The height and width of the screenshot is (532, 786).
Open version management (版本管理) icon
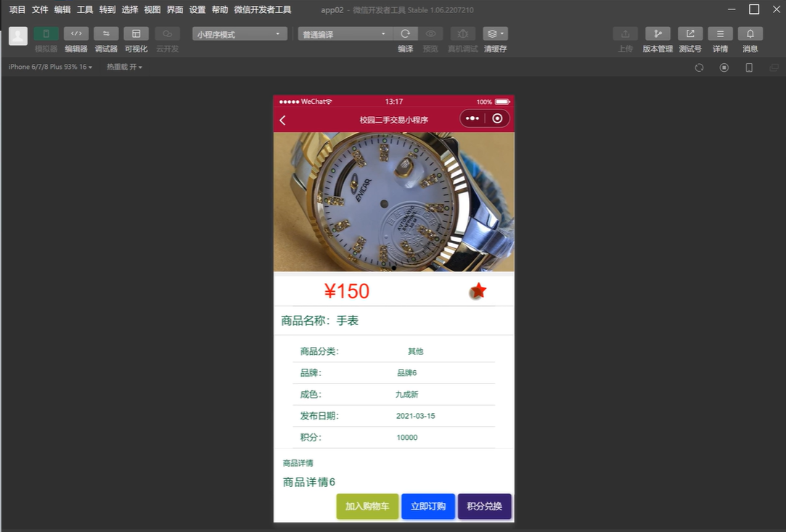[658, 34]
